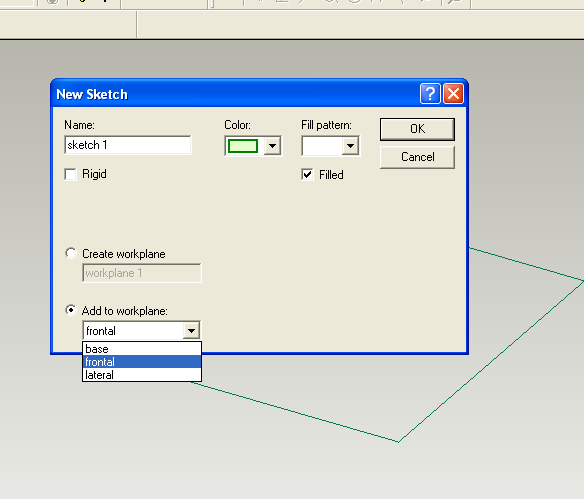The width and height of the screenshot is (584, 499).
Task: Click the sketch name input field
Action: [x=128, y=145]
